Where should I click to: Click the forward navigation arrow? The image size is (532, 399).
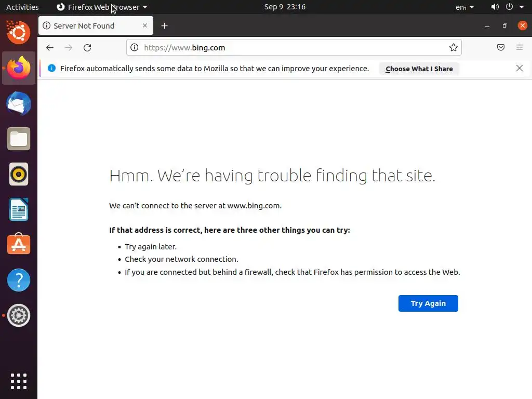69,47
